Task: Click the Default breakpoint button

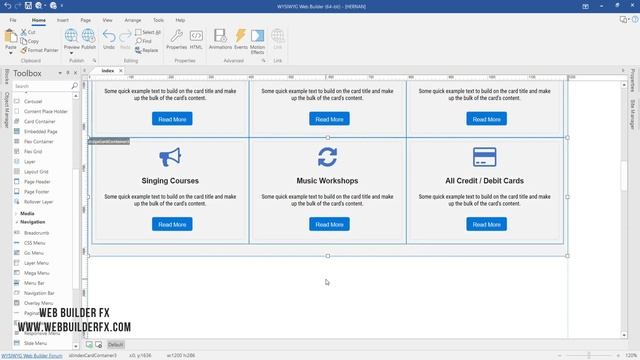Action: [x=115, y=345]
